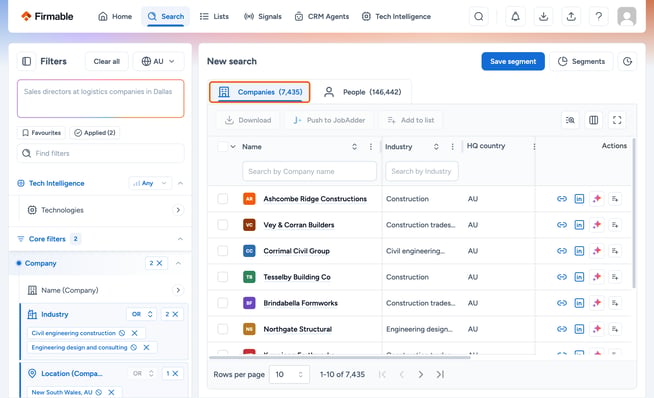Viewport: 654px width, 398px height.
Task: Click Push to JobAdder button
Action: [330, 120]
